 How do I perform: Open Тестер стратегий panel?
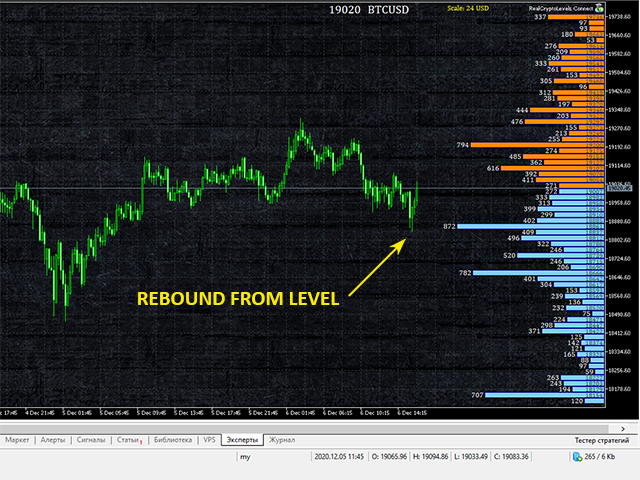click(x=602, y=440)
